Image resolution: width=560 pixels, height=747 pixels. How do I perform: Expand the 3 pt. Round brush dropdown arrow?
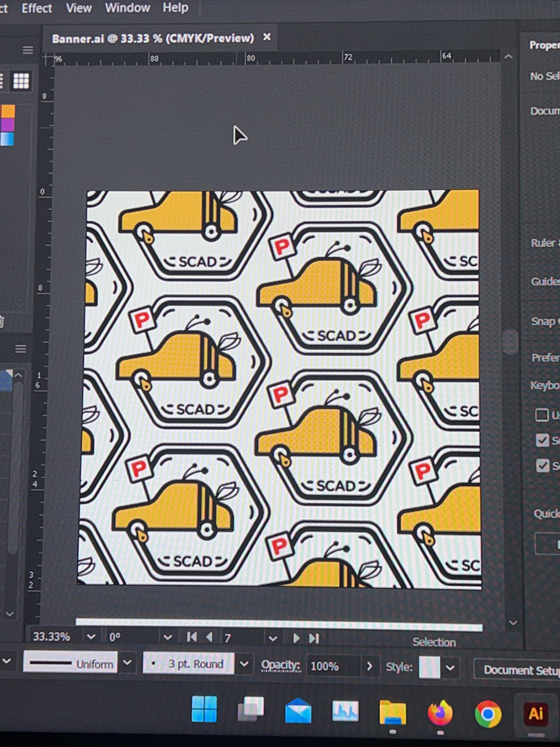[x=244, y=664]
